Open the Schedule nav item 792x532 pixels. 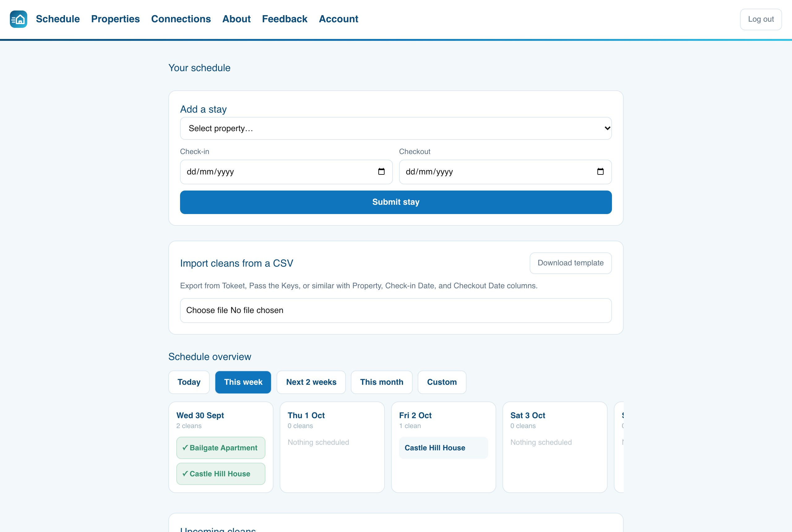pyautogui.click(x=58, y=19)
